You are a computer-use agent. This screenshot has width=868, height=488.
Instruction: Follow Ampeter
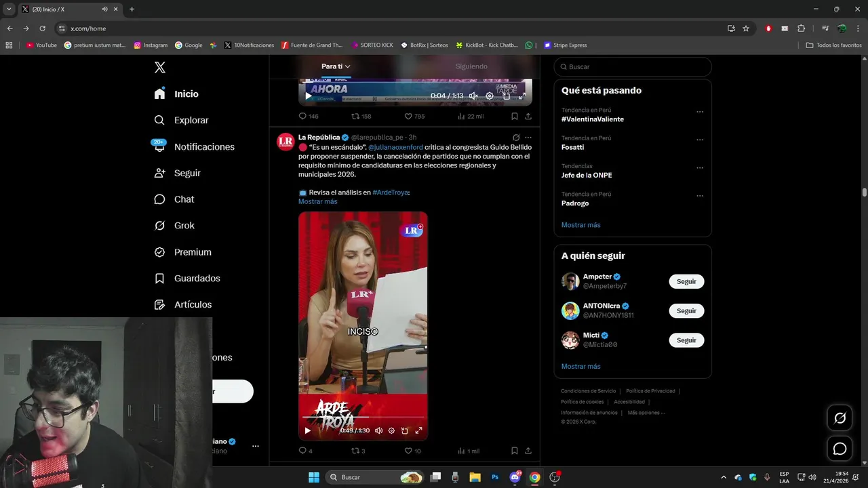coord(686,281)
